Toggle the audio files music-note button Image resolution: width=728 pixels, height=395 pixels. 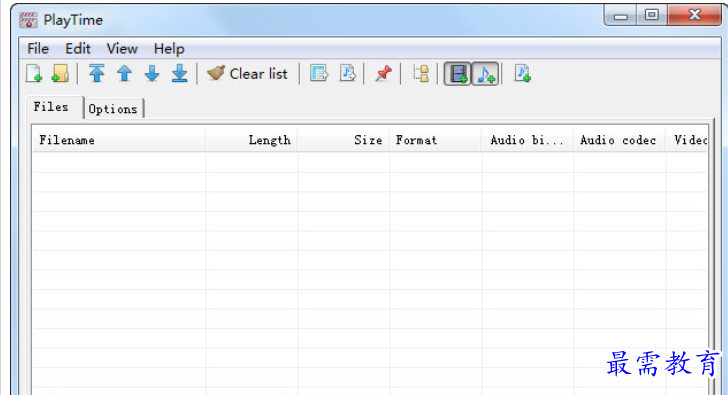click(x=485, y=74)
